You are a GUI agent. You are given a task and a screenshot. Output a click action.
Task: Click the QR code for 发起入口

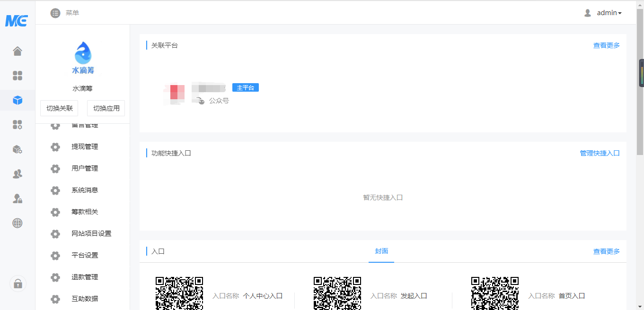click(337, 293)
